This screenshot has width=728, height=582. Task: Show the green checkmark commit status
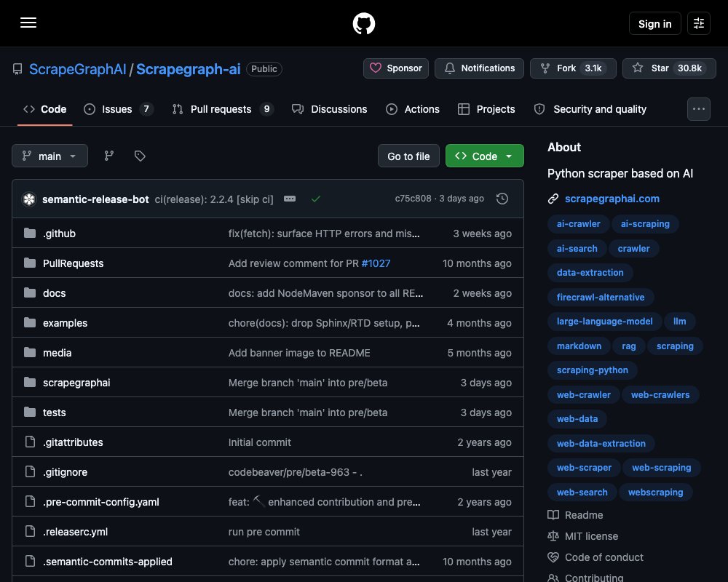[316, 199]
